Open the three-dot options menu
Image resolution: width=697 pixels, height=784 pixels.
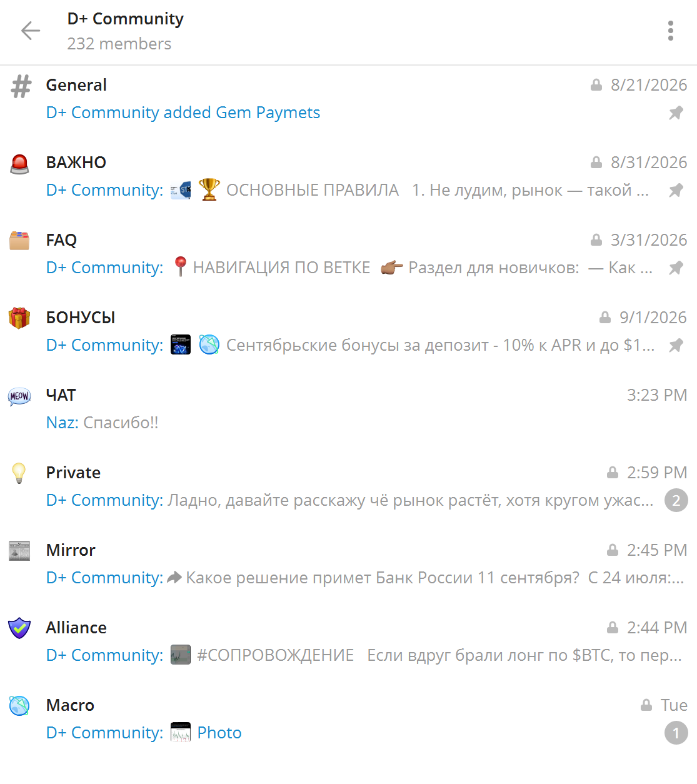pos(671,31)
